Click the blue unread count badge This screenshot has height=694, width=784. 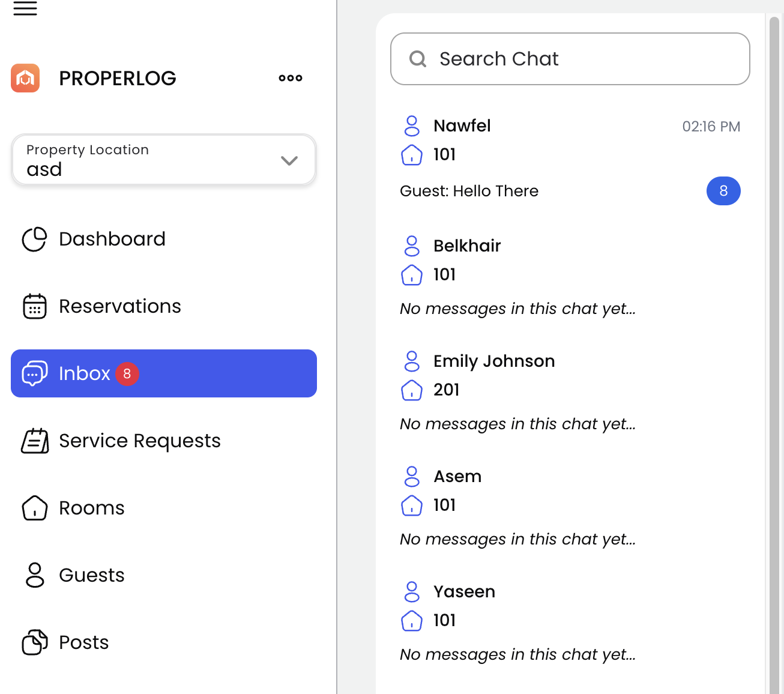click(723, 191)
